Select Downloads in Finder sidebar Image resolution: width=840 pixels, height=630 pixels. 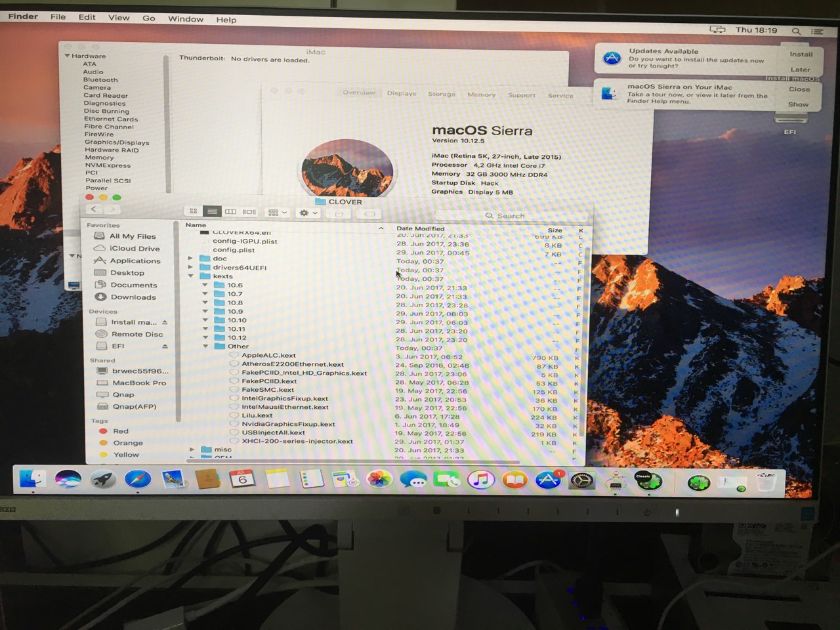[x=133, y=297]
